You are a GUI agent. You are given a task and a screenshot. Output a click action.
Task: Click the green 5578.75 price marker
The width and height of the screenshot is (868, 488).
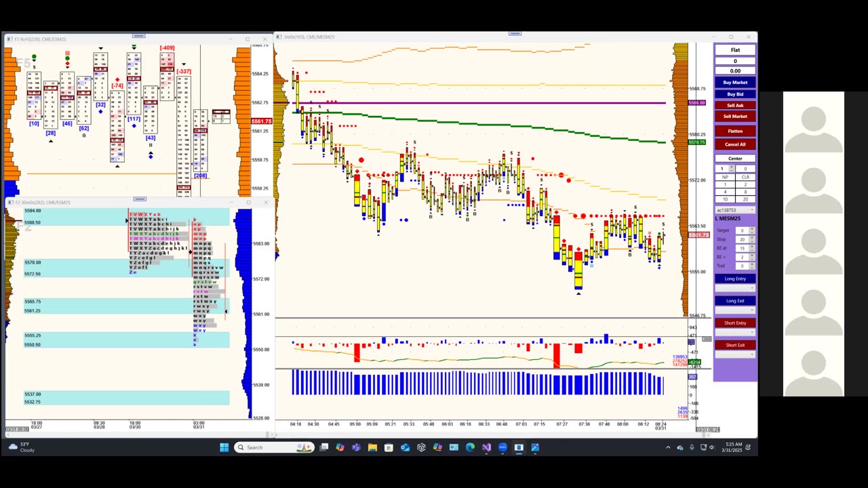point(697,142)
